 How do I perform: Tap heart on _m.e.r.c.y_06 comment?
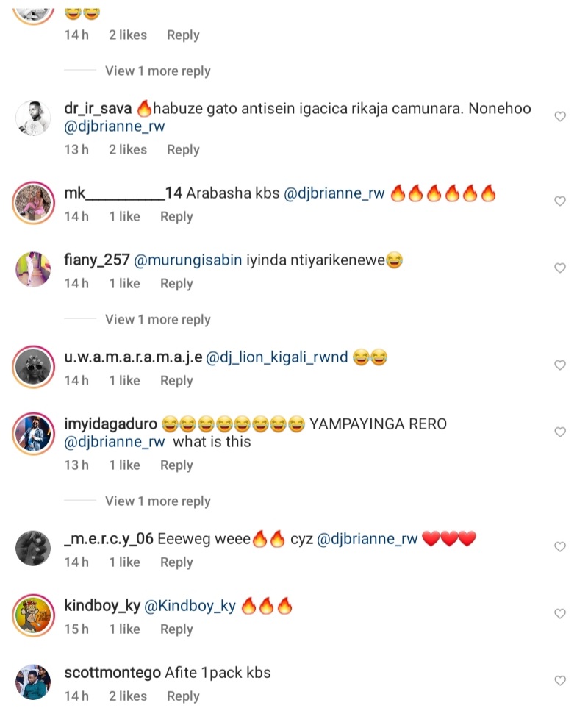[x=560, y=547]
